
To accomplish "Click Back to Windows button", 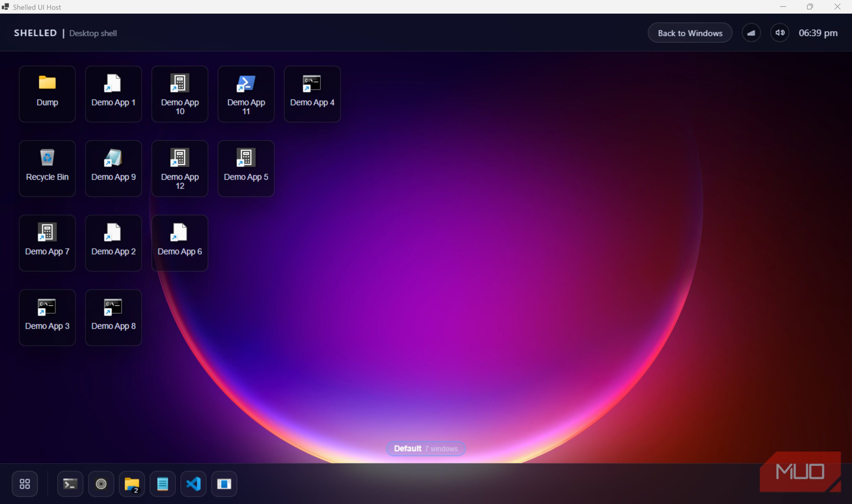I will tap(690, 33).
